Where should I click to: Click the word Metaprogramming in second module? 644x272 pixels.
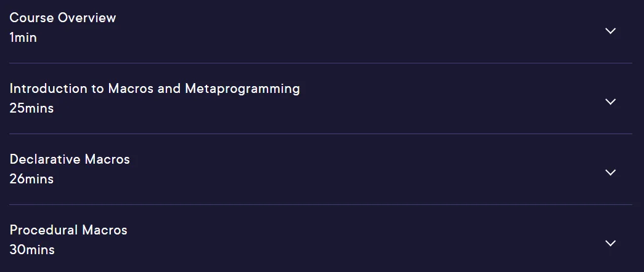[x=242, y=89]
